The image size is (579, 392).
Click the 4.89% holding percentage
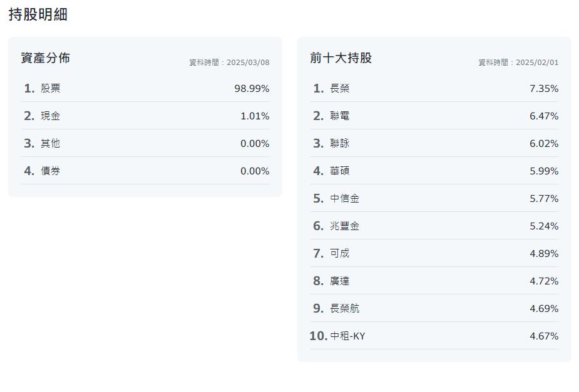pos(544,253)
